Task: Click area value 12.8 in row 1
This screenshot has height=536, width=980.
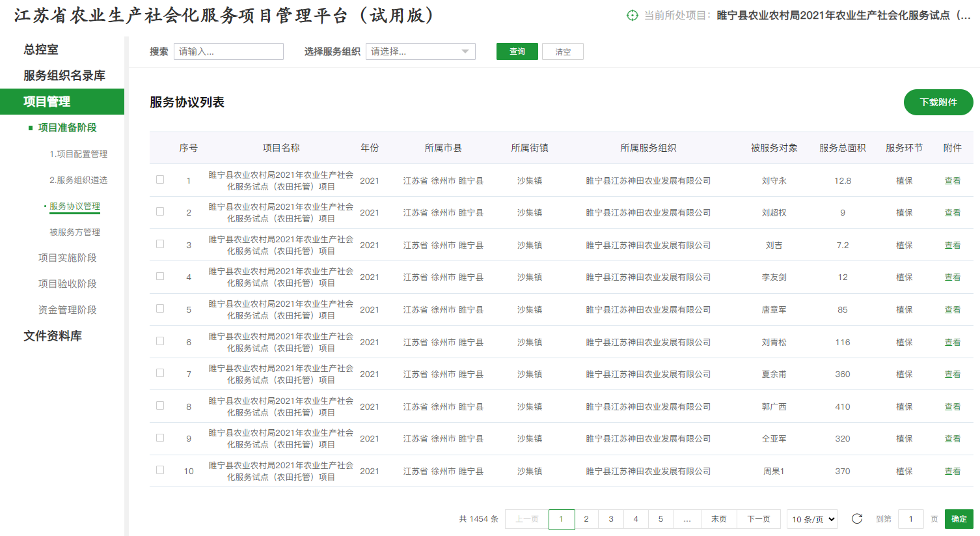Action: pos(843,180)
